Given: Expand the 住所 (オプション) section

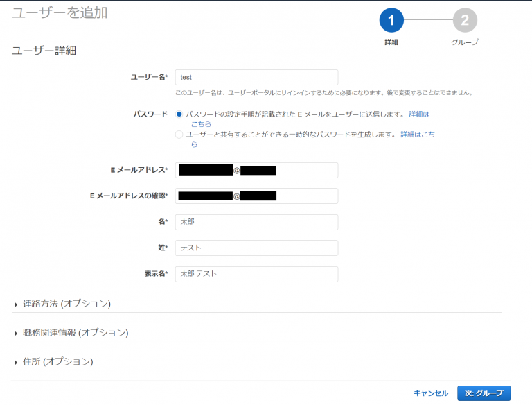Looking at the screenshot, I should [57, 362].
